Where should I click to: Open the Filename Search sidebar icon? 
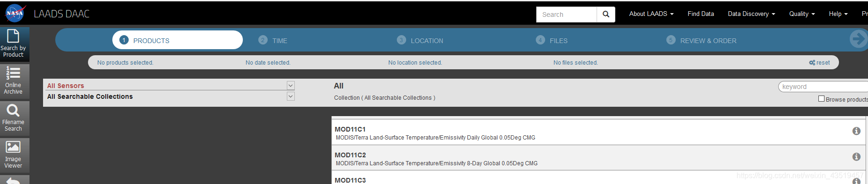tap(15, 118)
